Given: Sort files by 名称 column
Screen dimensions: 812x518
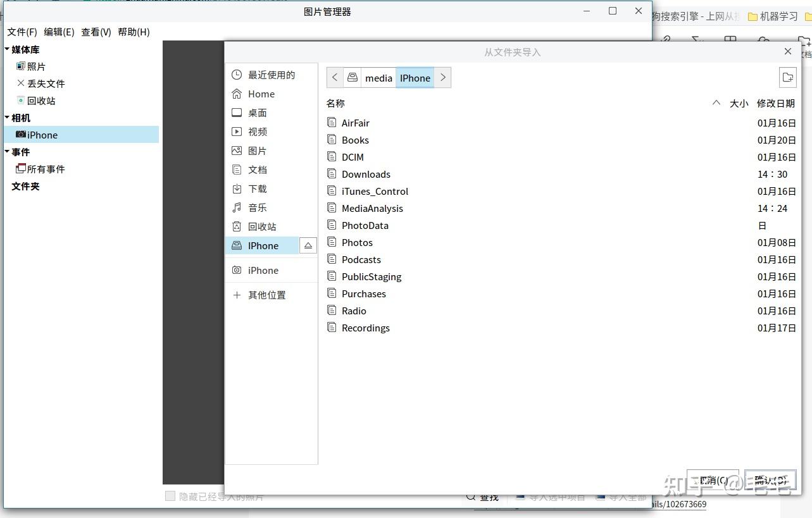Looking at the screenshot, I should tap(335, 103).
